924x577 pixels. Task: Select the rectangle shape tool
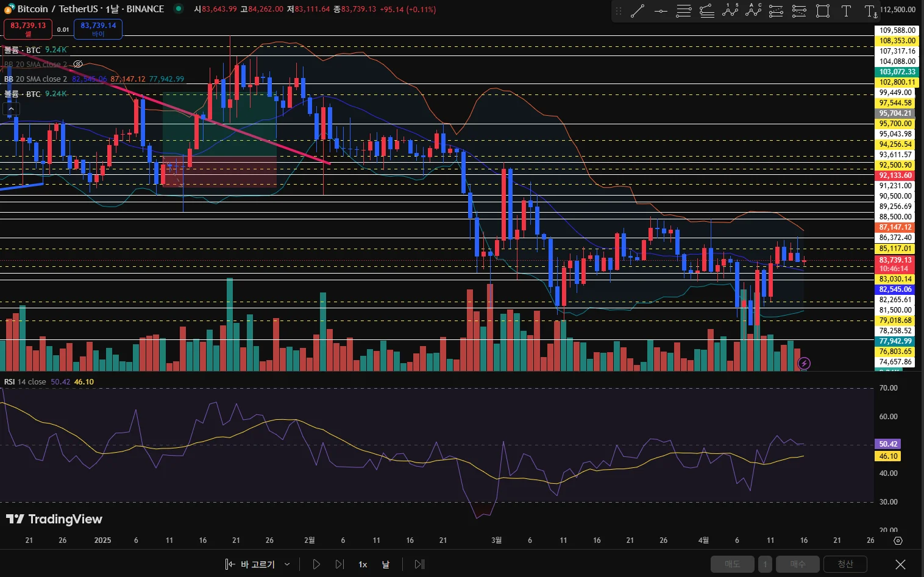tap(823, 11)
